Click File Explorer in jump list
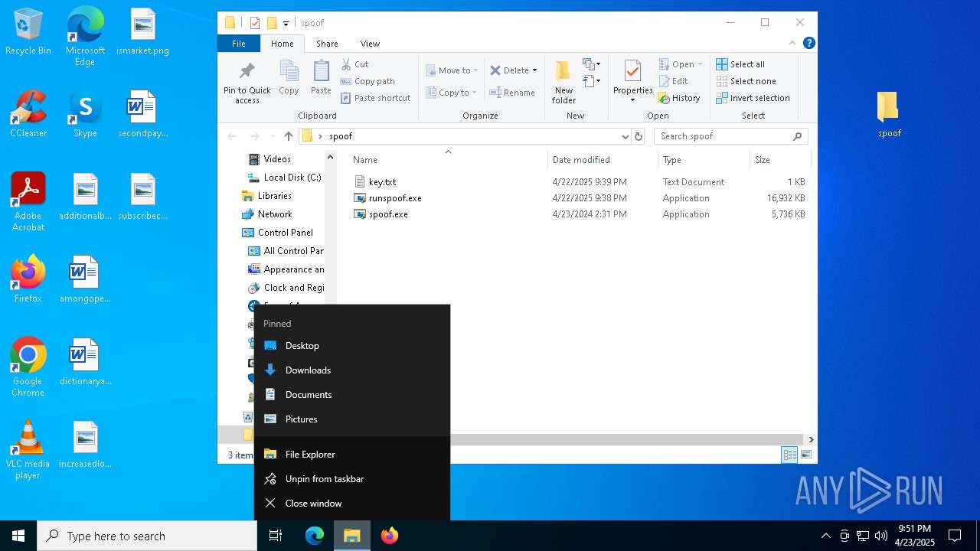 click(352, 455)
